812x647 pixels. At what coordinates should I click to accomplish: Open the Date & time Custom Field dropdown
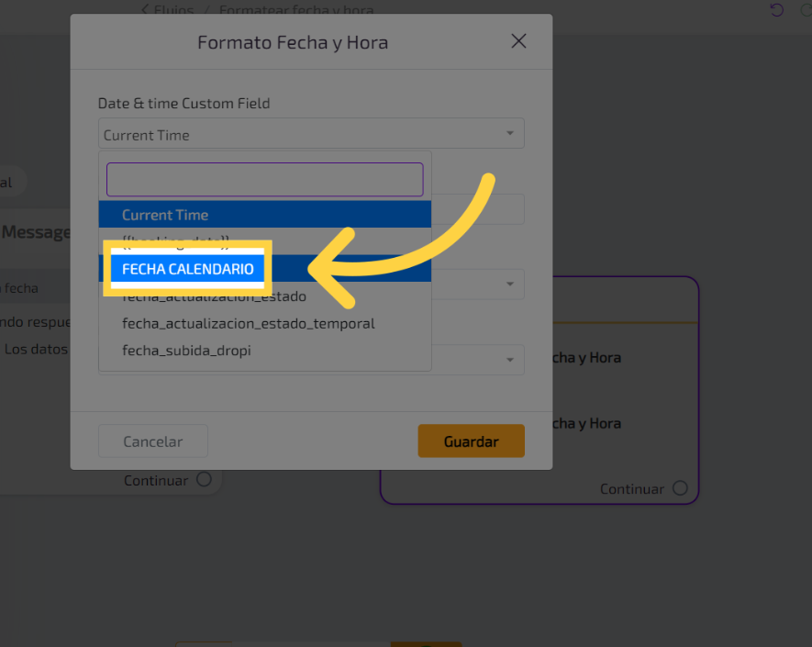point(311,134)
